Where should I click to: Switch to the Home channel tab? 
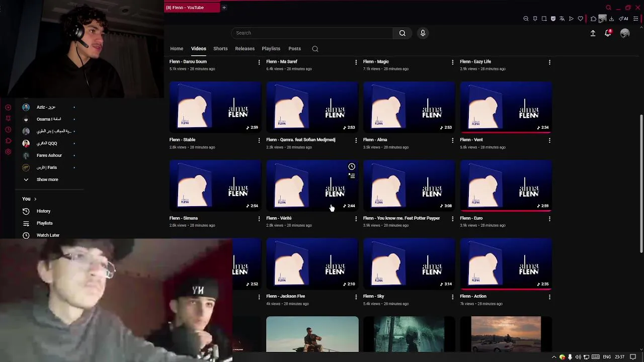pos(177,49)
